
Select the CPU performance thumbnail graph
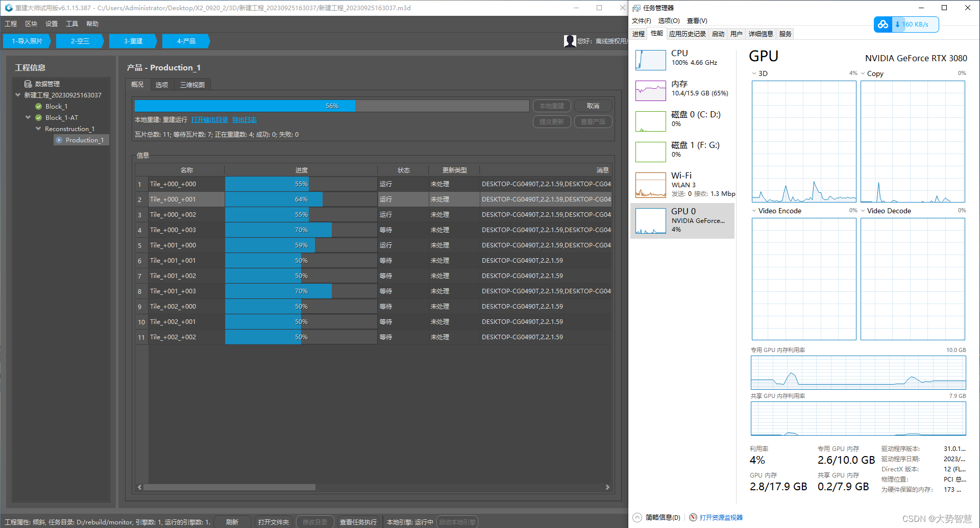(x=651, y=60)
